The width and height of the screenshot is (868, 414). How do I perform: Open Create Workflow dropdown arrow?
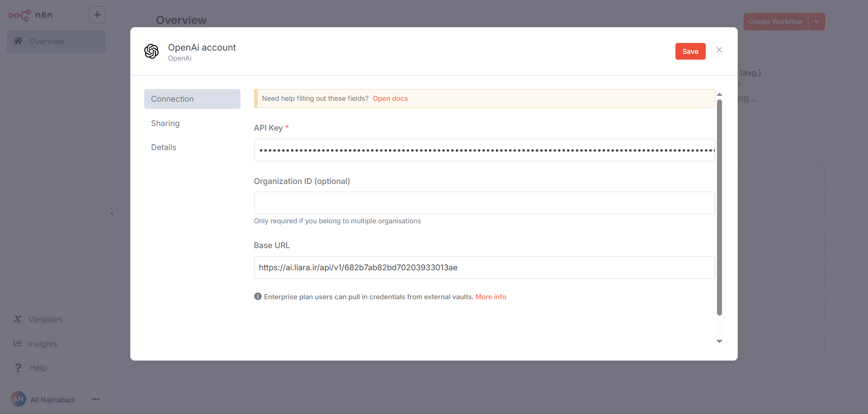(816, 22)
